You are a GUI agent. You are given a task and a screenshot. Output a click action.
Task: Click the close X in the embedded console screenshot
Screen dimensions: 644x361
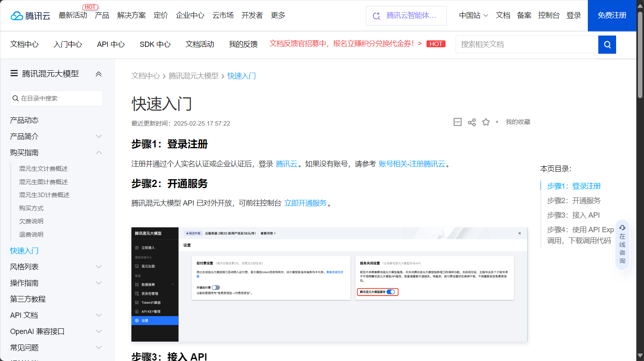pos(520,233)
